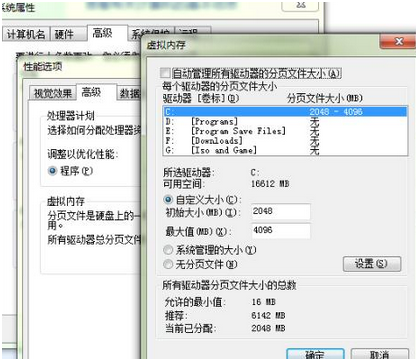Pick the 程序 radio button
Screen dimensions: 418x361
52,171
